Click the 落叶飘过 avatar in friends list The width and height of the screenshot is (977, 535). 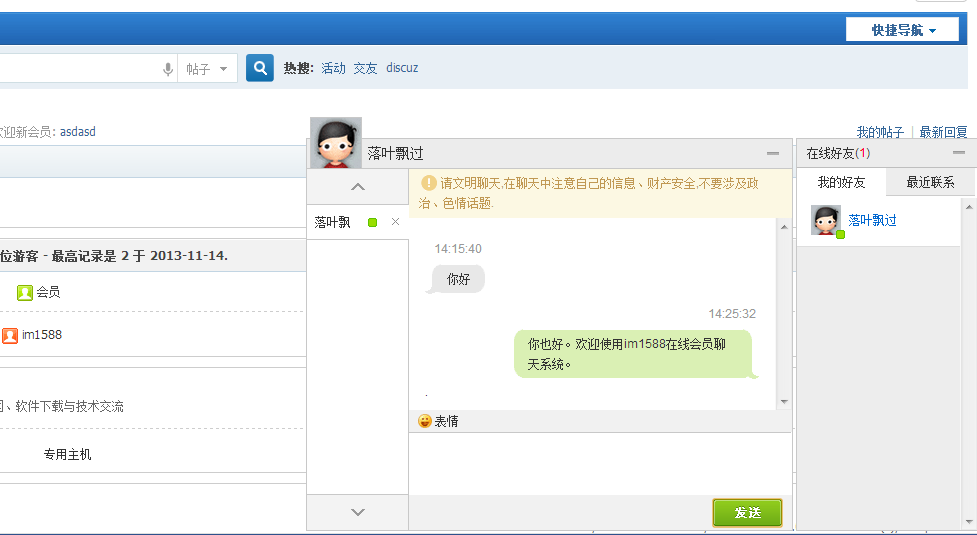pos(825,221)
